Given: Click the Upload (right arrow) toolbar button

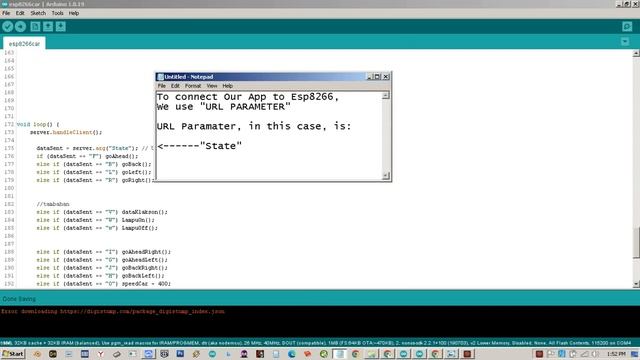Looking at the screenshot, I should (x=20, y=27).
